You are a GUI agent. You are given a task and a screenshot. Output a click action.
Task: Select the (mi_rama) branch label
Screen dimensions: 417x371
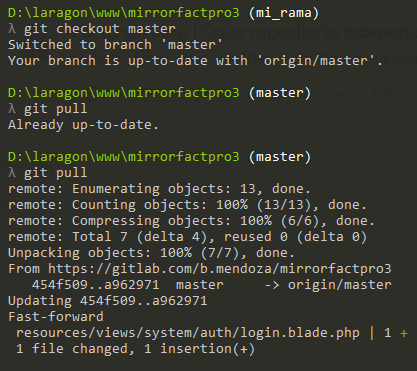tap(284, 13)
